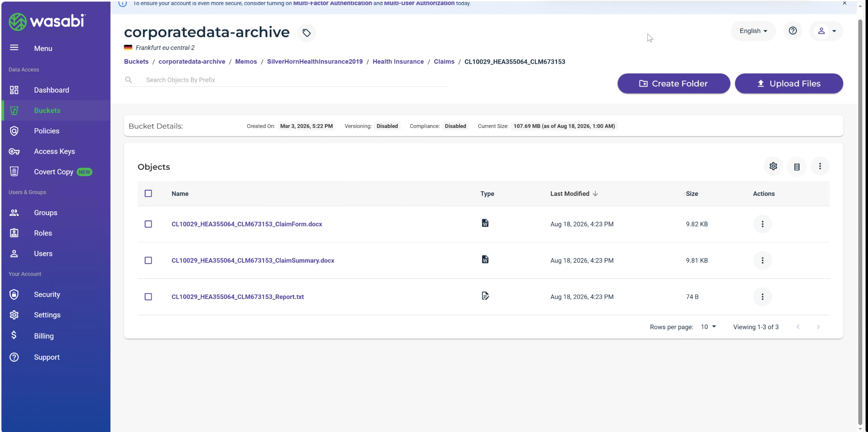
Task: Open actions menu for Report.txt
Action: 762,297
